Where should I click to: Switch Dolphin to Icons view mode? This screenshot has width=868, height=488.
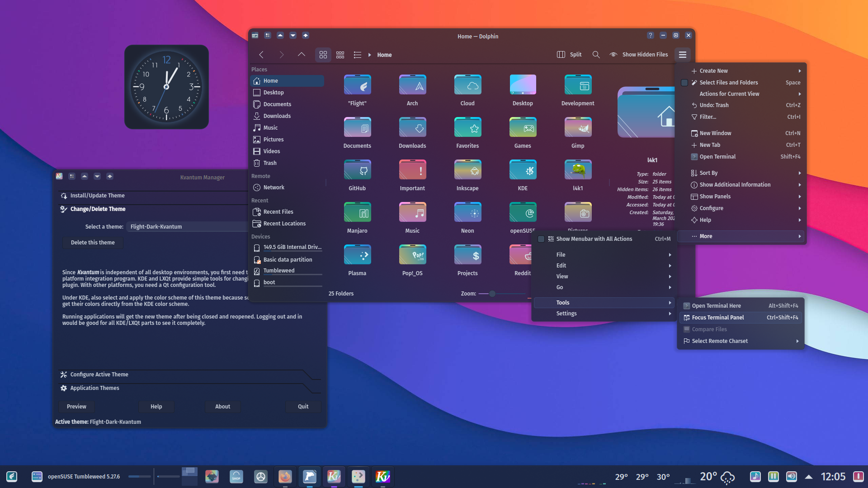(323, 55)
